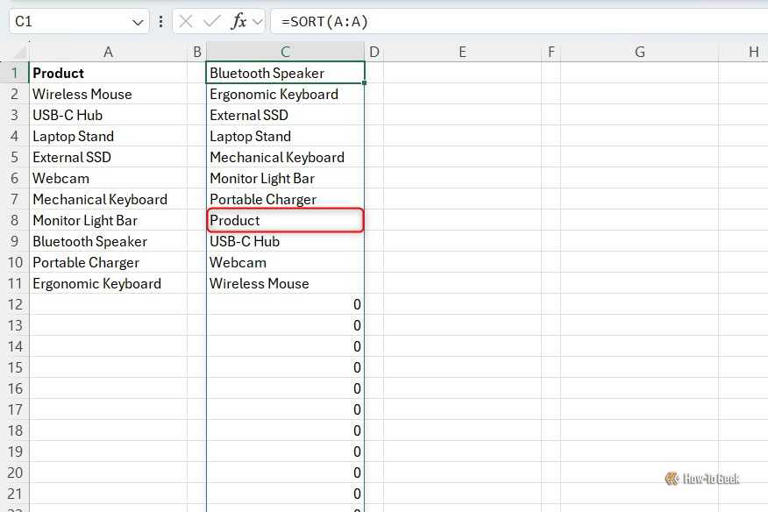Click cell A10 Portable Charger
This screenshot has width=768, height=512.
pos(108,263)
